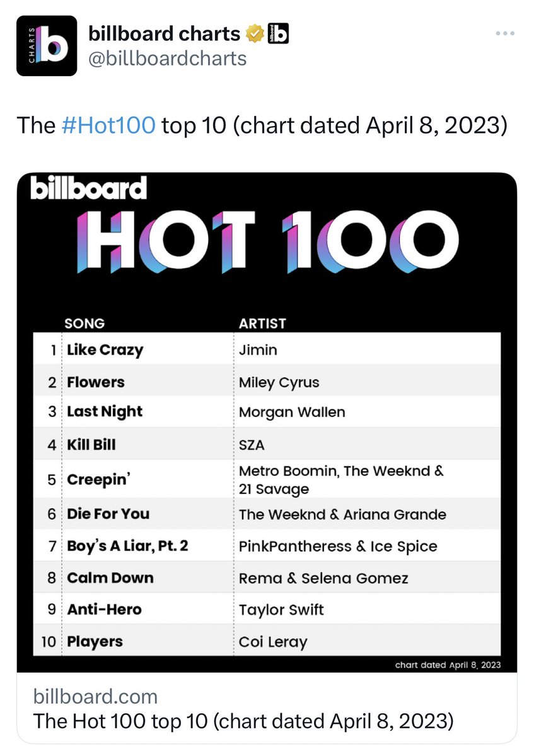Select the Like Crazy by Jimin row
The height and width of the screenshot is (756, 534).
pos(267,349)
